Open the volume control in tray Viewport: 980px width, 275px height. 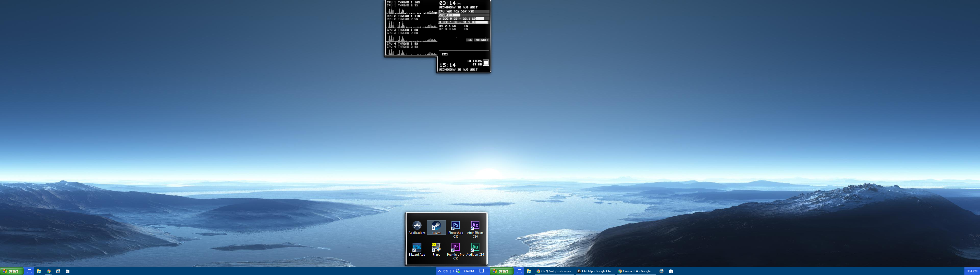445,271
